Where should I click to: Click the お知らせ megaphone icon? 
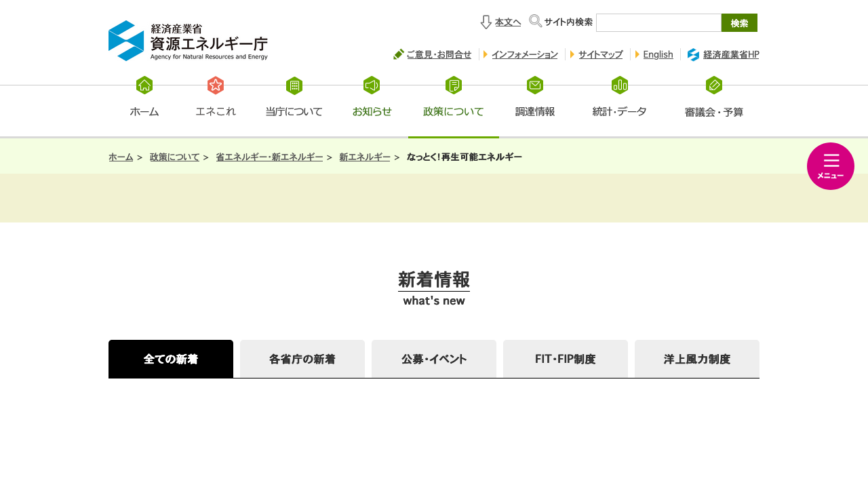pyautogui.click(x=372, y=85)
